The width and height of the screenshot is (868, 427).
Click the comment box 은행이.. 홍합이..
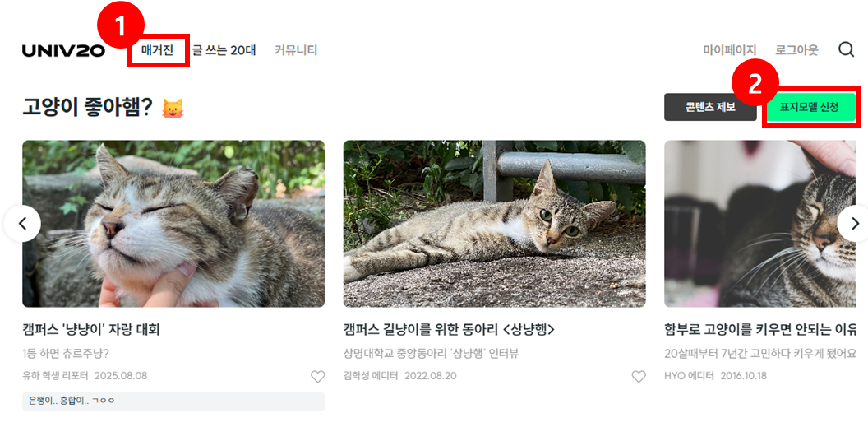pyautogui.click(x=173, y=401)
